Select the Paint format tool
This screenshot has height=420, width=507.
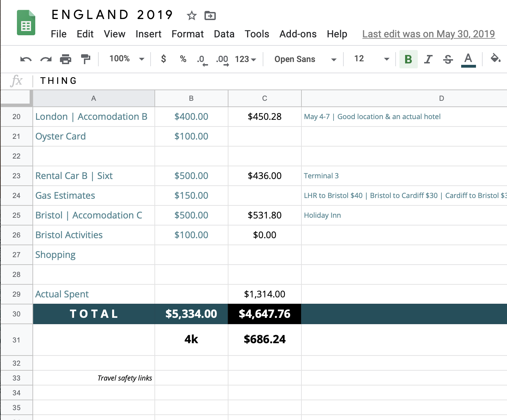click(85, 59)
